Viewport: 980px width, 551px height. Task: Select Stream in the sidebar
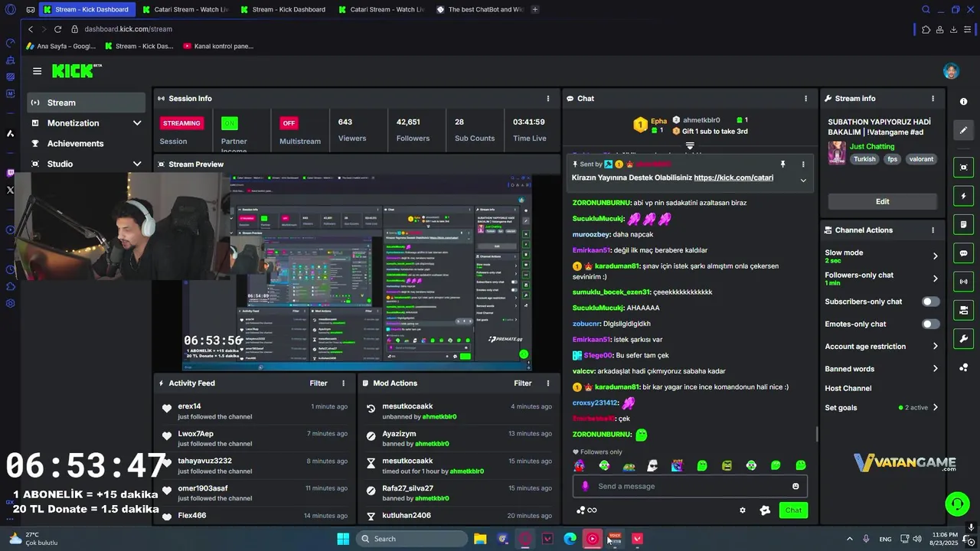point(87,103)
